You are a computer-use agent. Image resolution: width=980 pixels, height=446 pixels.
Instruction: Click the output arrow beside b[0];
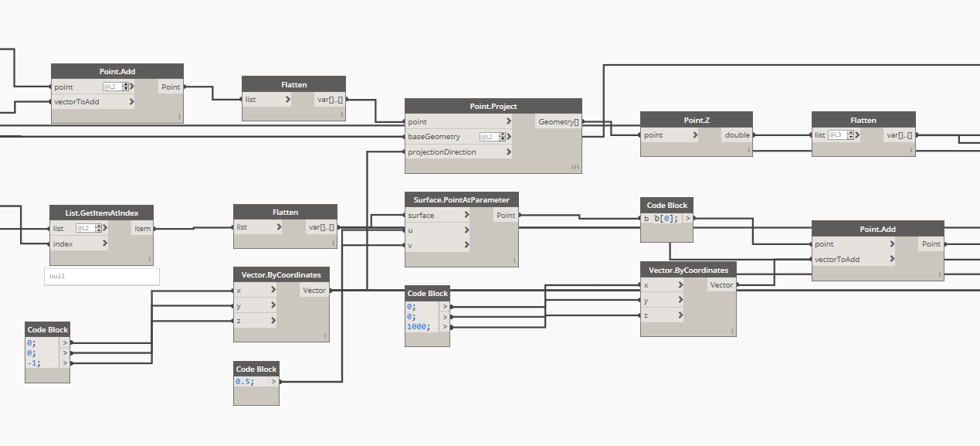click(x=687, y=218)
